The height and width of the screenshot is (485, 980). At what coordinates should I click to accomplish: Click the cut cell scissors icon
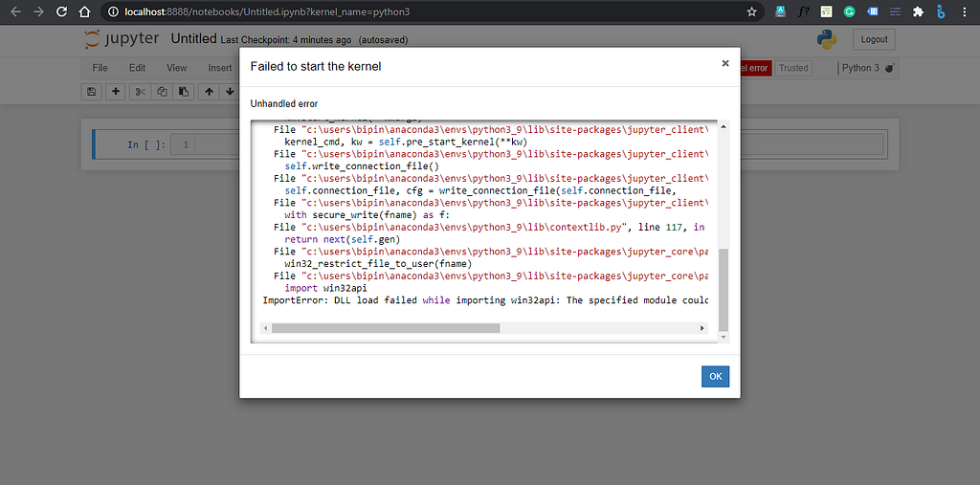(x=140, y=92)
